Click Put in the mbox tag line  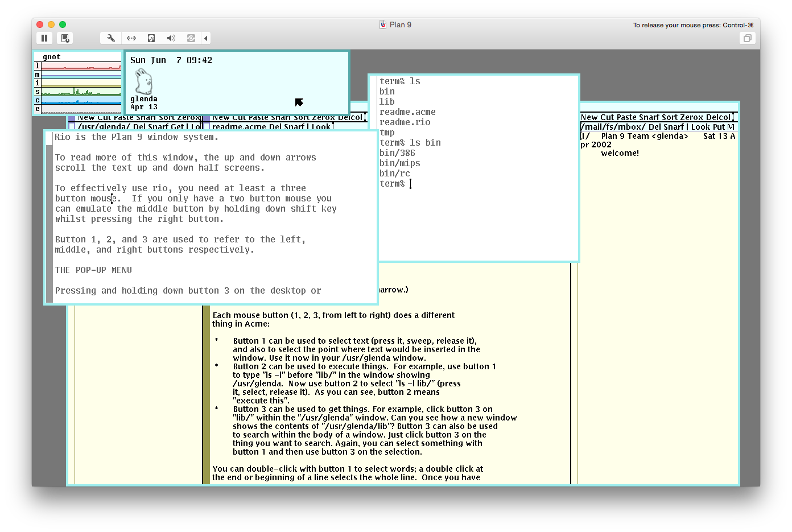(719, 127)
